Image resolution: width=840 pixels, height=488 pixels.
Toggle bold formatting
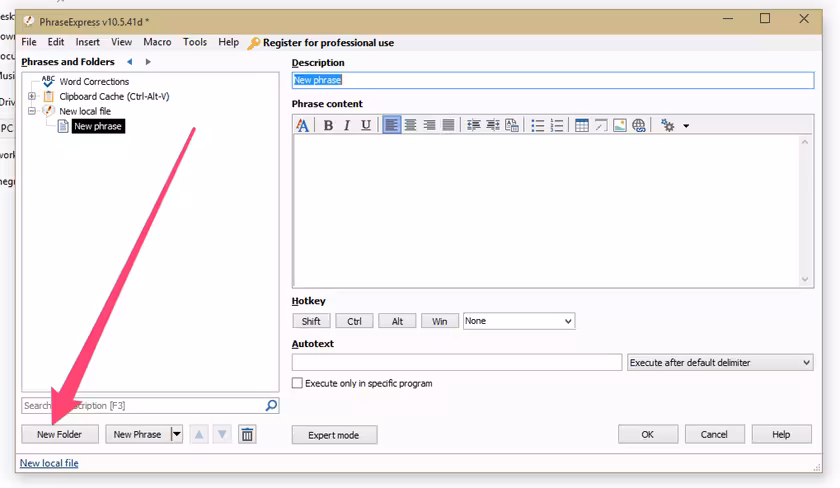click(328, 125)
